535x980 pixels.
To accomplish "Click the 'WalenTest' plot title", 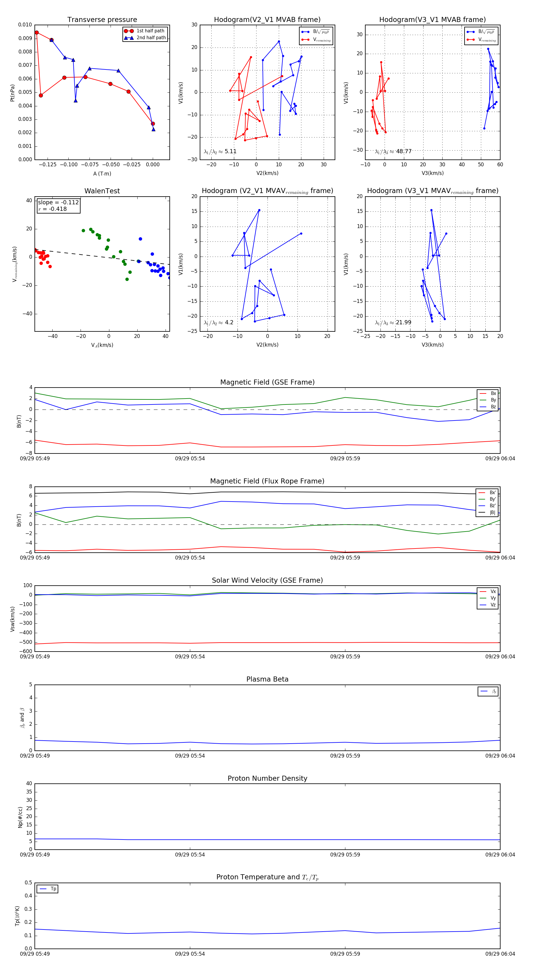I will click(x=102, y=191).
